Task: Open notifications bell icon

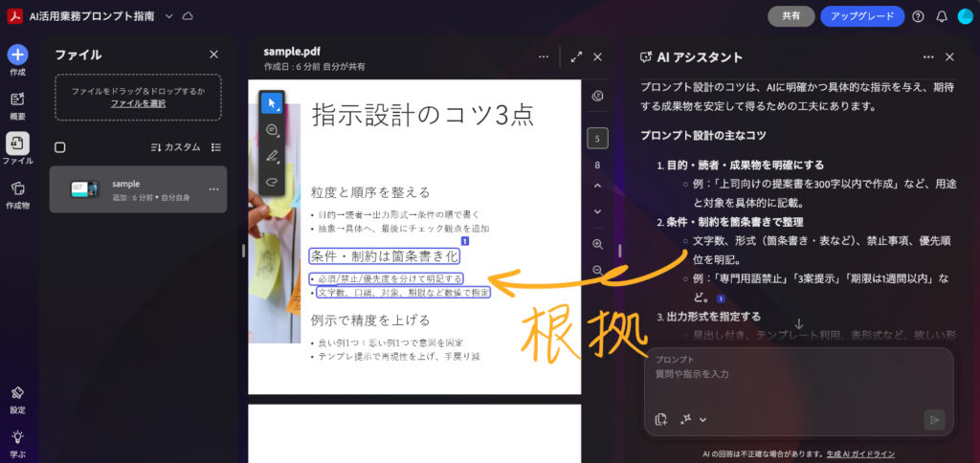Action: click(942, 17)
